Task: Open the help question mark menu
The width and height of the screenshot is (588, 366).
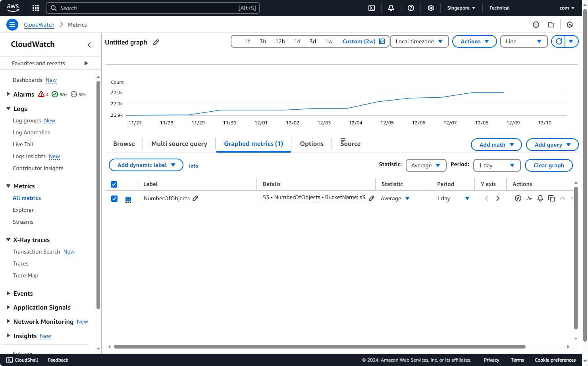Action: click(411, 8)
